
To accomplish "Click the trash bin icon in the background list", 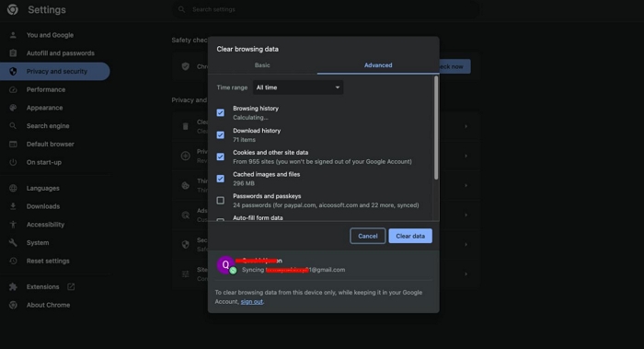I will tap(186, 126).
